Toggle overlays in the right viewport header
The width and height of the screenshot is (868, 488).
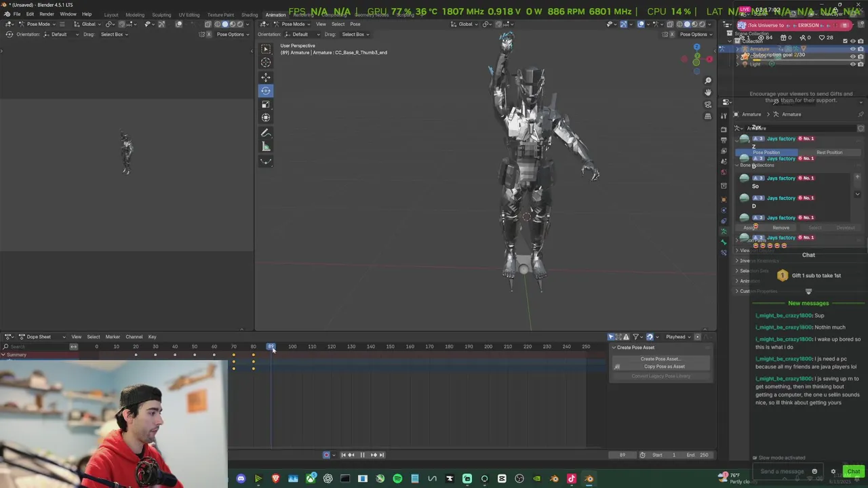(641, 24)
